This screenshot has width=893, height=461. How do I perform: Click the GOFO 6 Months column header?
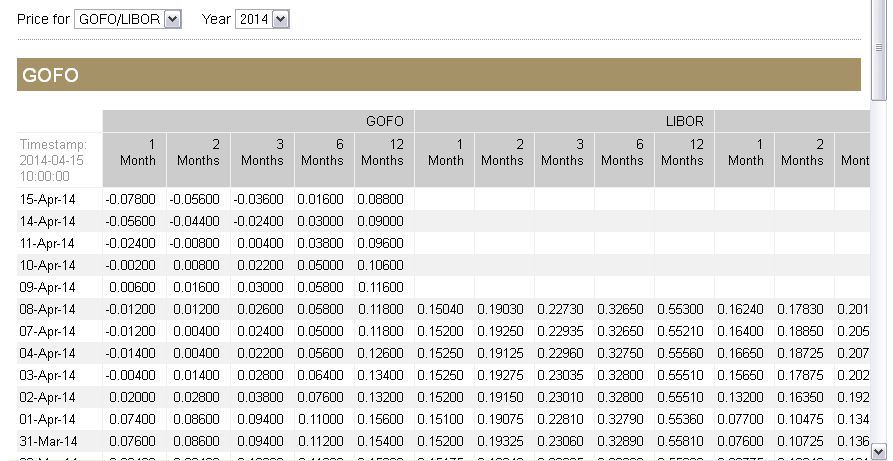pos(324,160)
